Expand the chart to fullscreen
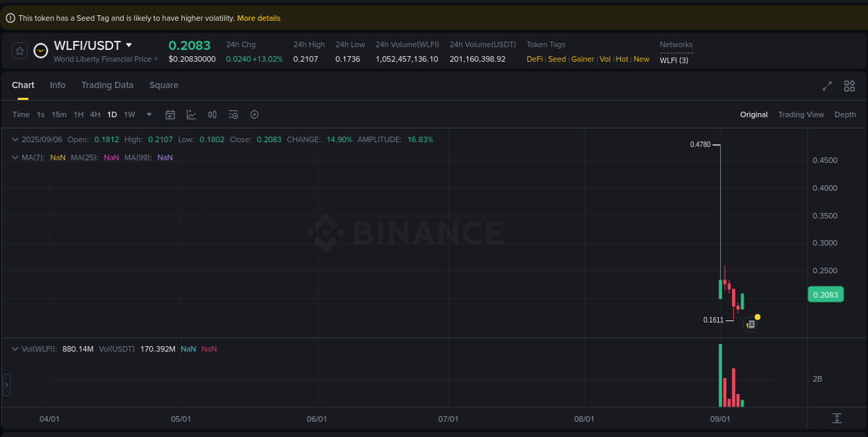This screenshot has width=868, height=437. (827, 86)
